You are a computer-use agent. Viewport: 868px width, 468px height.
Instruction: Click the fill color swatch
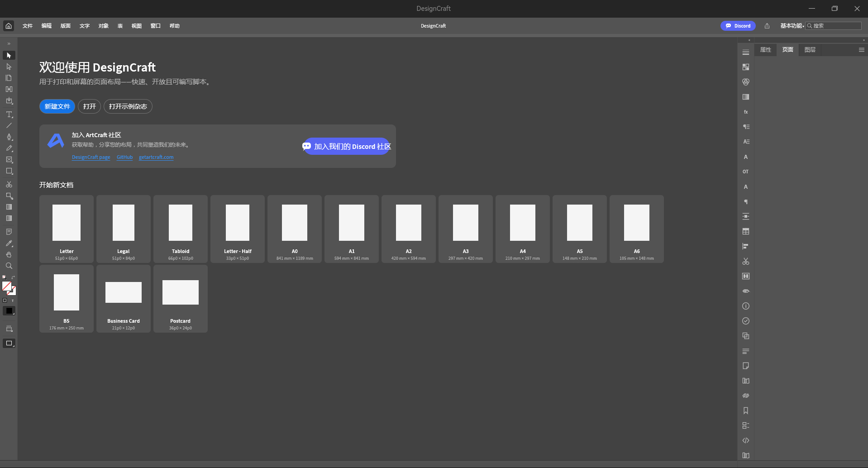tap(6, 286)
